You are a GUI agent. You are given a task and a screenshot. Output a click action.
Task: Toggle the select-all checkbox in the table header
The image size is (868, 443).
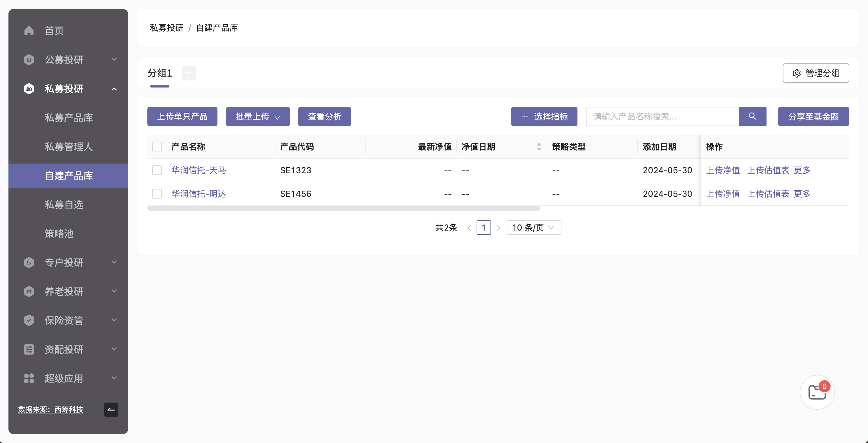157,147
